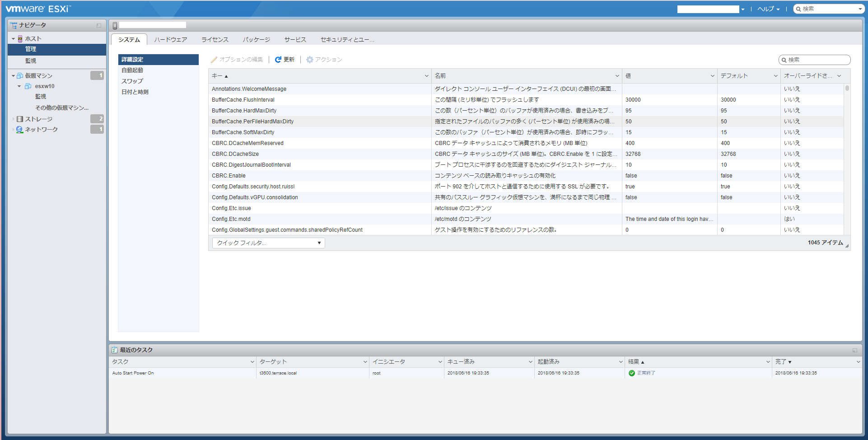Switch to the ハードウェア tab
This screenshot has height=440, width=868.
click(171, 40)
